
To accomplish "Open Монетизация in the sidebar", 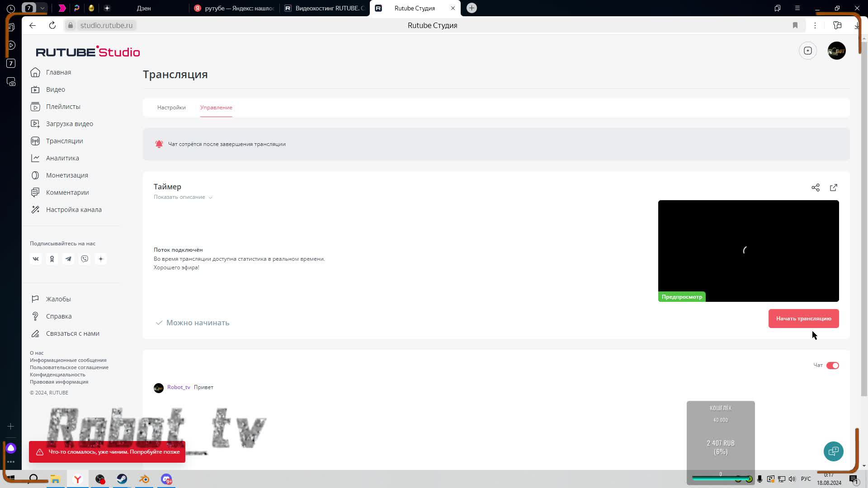I will click(67, 175).
